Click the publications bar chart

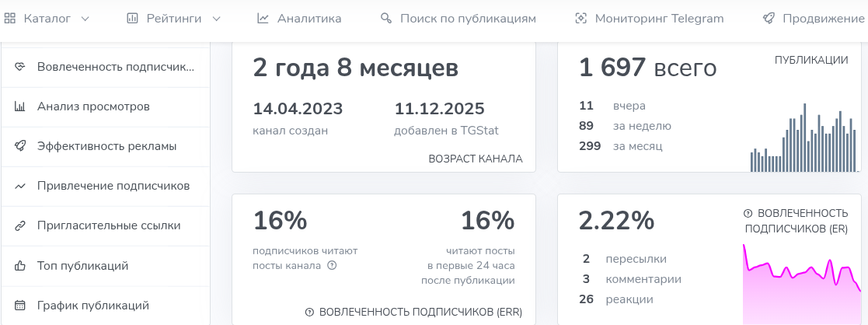(x=804, y=138)
